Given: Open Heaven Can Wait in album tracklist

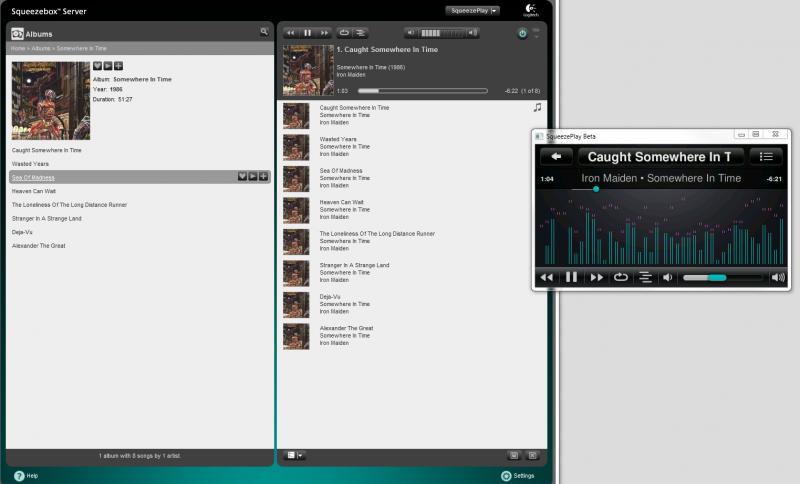Looking at the screenshot, I should click(34, 191).
